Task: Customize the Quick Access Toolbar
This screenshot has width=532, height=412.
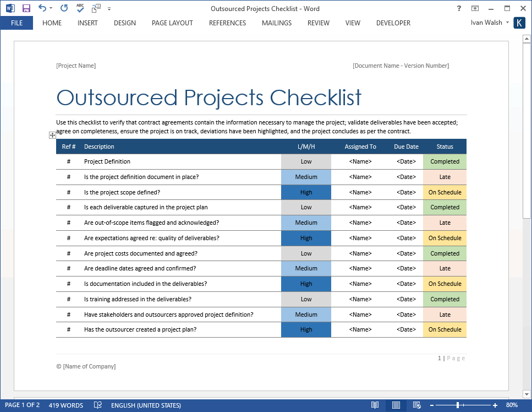Action: [109, 8]
